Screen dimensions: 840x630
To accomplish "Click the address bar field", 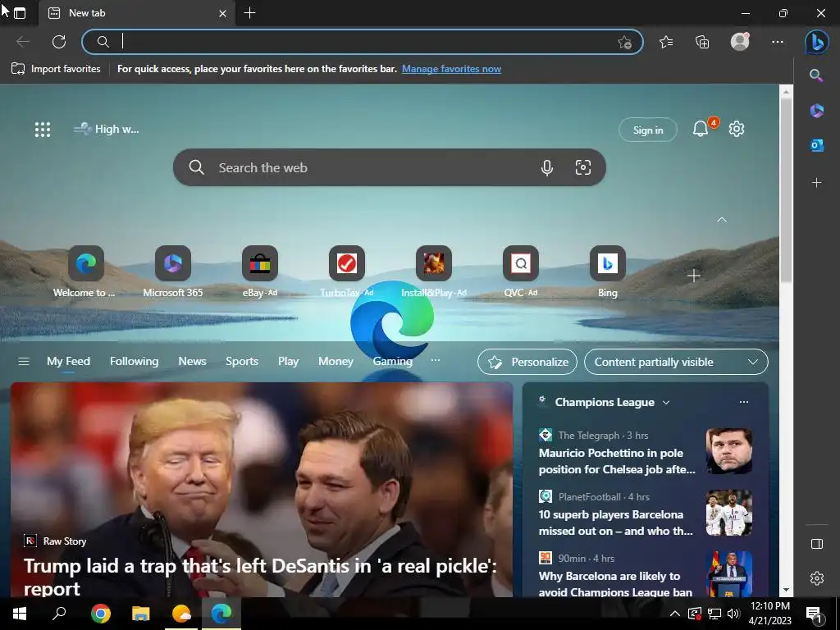I will (362, 42).
